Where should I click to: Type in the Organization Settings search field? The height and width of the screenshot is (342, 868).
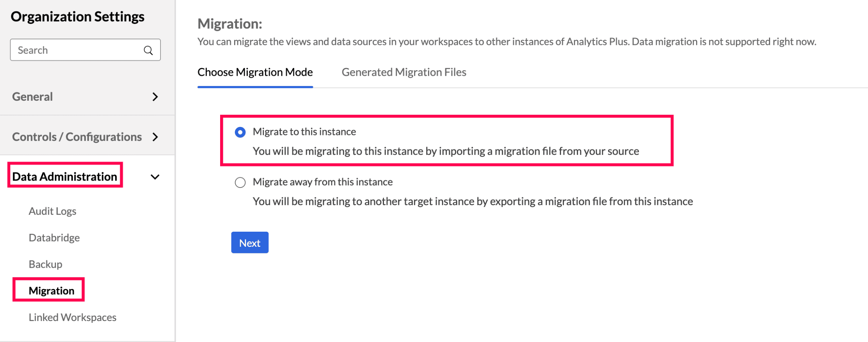coord(77,50)
